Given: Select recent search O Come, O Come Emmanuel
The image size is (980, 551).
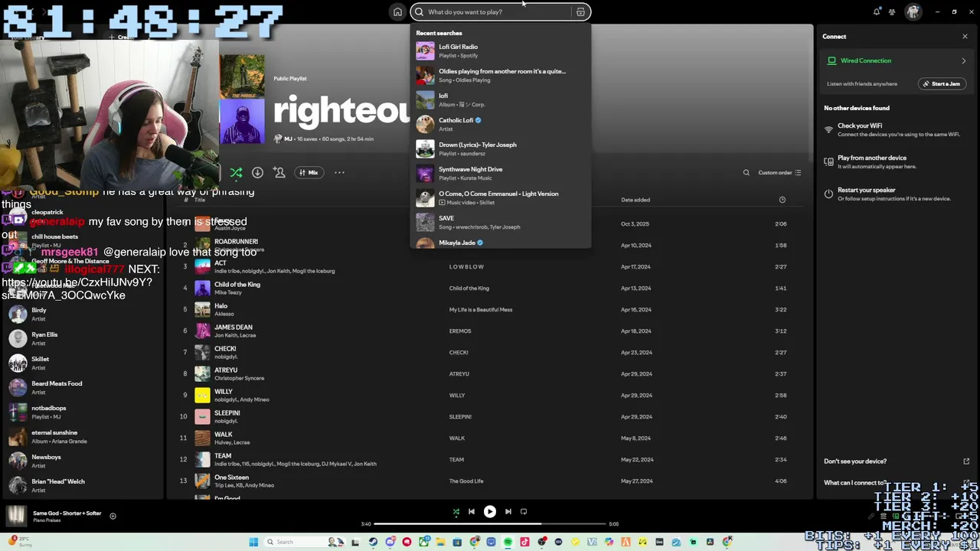Looking at the screenshot, I should [x=501, y=197].
